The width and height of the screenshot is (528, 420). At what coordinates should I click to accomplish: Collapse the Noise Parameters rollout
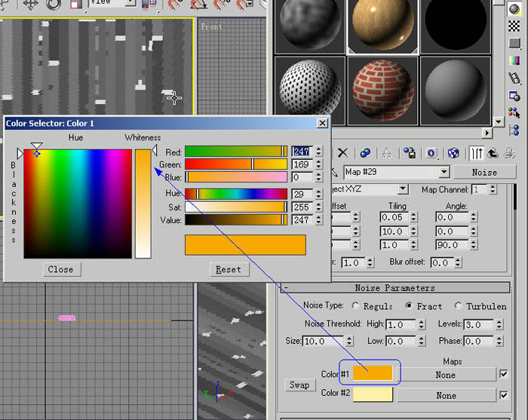(x=395, y=288)
